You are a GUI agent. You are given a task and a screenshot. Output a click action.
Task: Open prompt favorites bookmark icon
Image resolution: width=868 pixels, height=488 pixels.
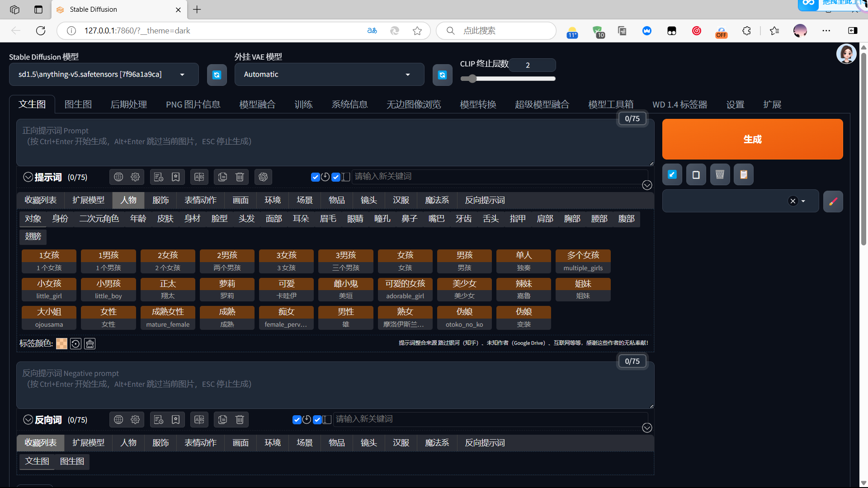(176, 177)
